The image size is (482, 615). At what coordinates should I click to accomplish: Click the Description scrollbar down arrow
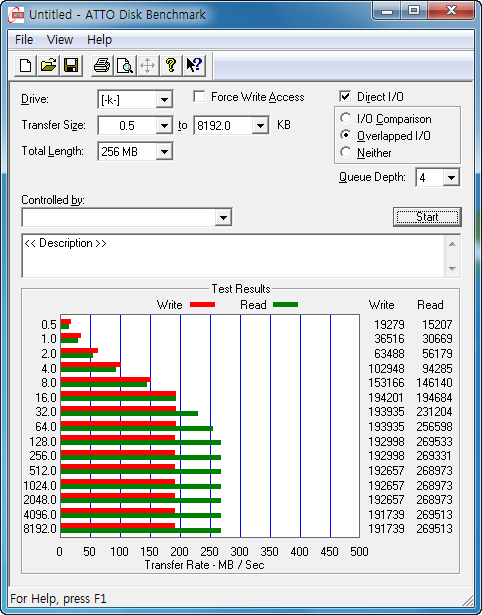[x=452, y=269]
